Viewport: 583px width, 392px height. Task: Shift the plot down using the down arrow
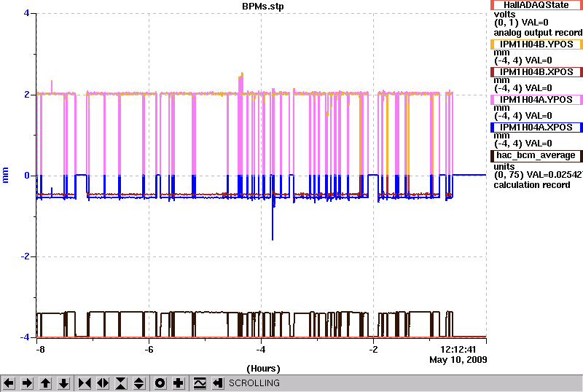click(x=64, y=383)
